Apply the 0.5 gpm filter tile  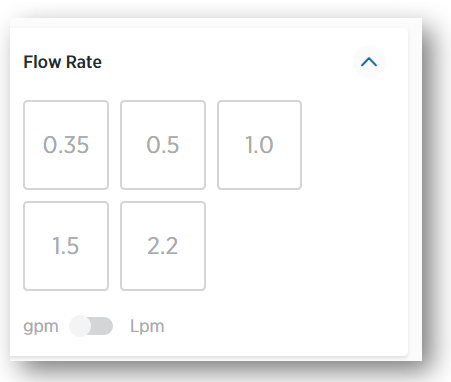coord(163,145)
